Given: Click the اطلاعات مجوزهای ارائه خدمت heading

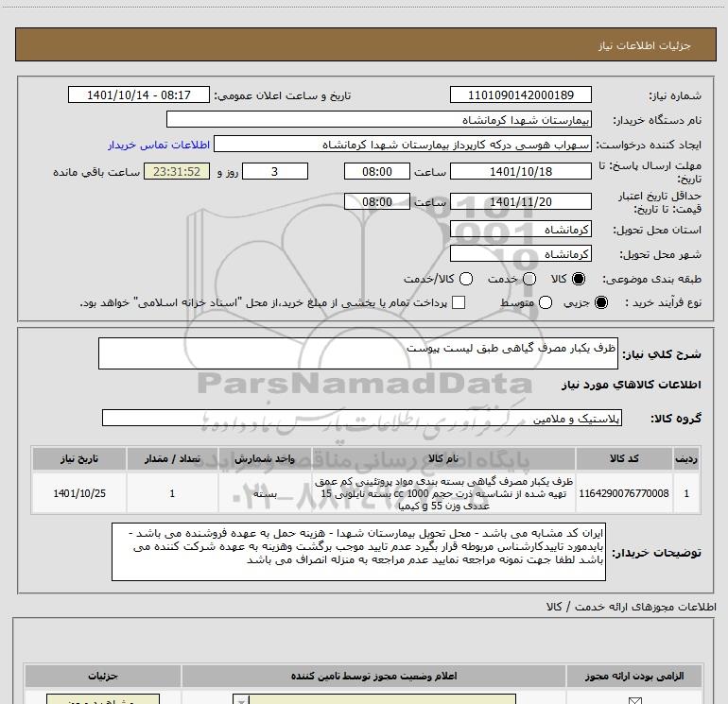Looking at the screenshot, I should point(631,607).
